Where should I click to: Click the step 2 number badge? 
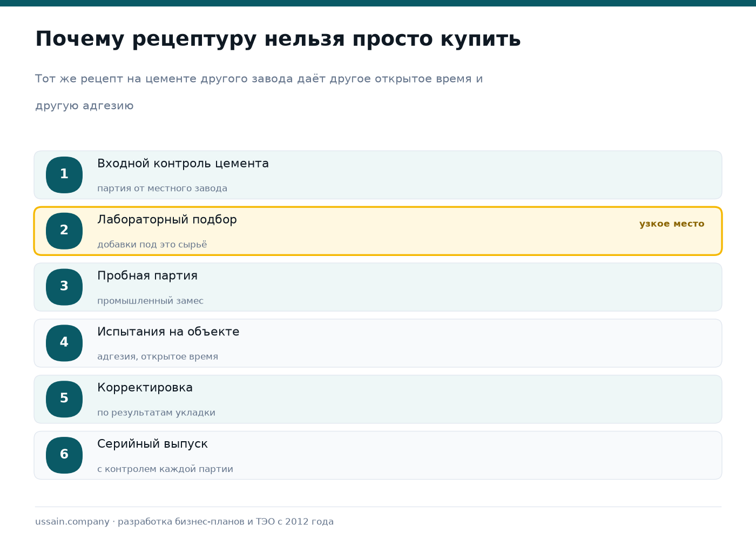pyautogui.click(x=64, y=231)
